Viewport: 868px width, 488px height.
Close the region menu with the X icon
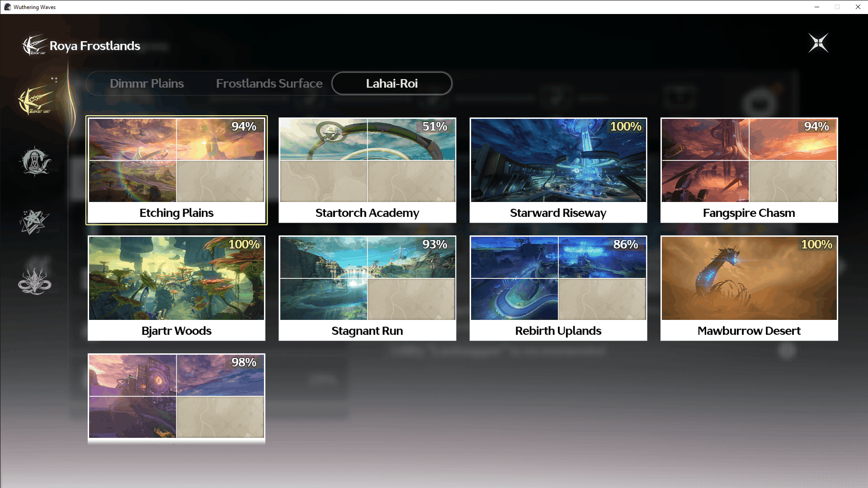coord(818,43)
